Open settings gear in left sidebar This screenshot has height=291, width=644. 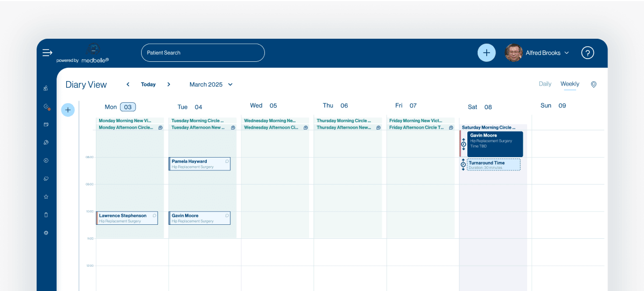click(x=46, y=233)
